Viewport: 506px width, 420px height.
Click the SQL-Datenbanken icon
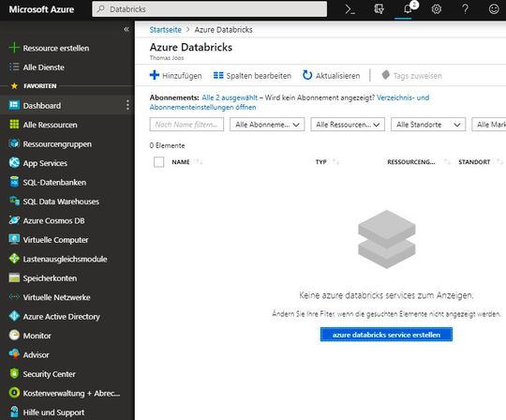point(14,182)
